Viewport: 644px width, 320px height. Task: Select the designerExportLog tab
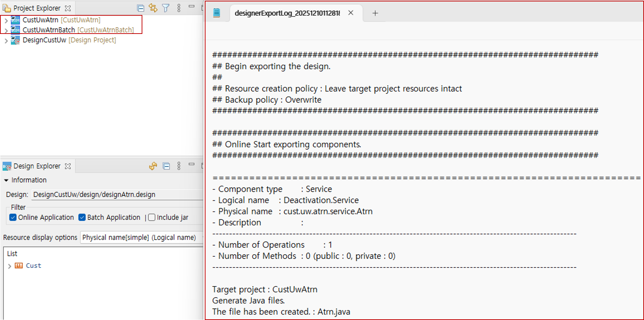287,13
